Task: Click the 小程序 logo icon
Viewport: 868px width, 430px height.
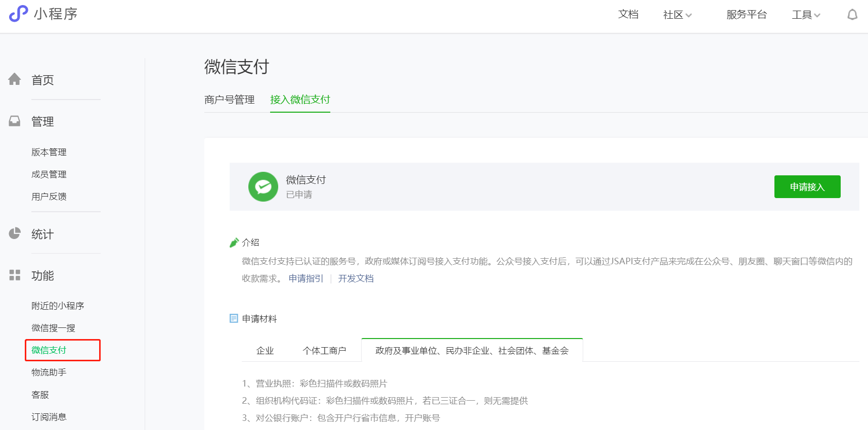Action: (x=19, y=14)
